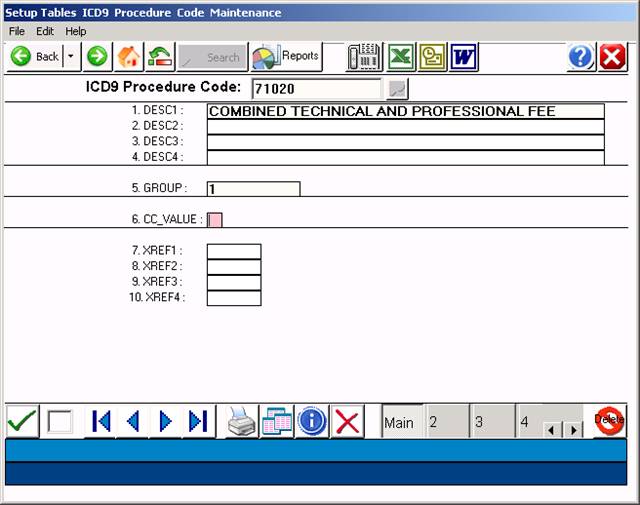Jump to the first record
The image size is (640, 505).
click(x=101, y=421)
